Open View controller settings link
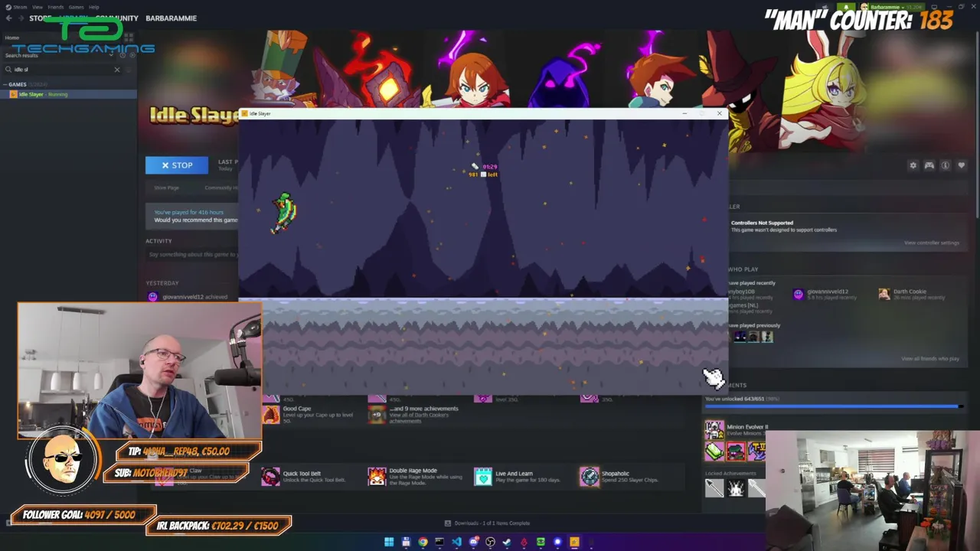This screenshot has width=980, height=551. (x=931, y=243)
